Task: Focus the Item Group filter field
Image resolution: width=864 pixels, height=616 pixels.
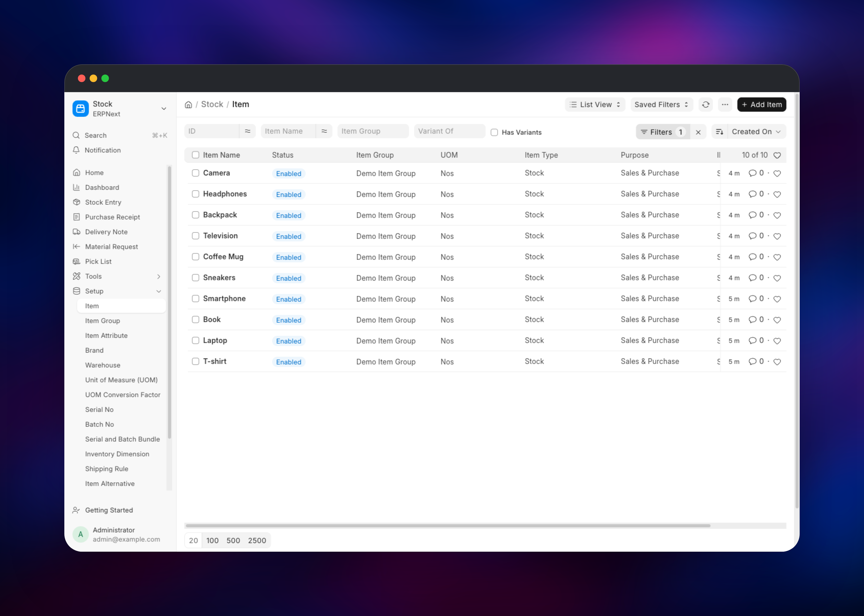Action: 373,131
